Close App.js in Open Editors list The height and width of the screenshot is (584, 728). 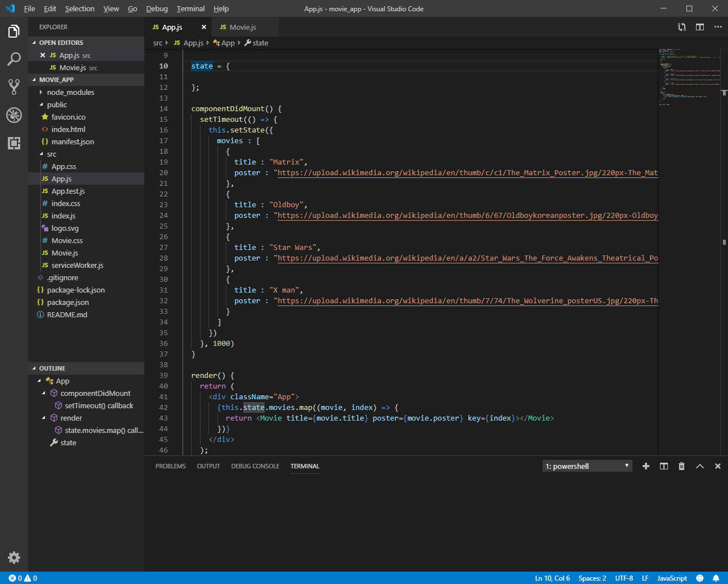[43, 55]
